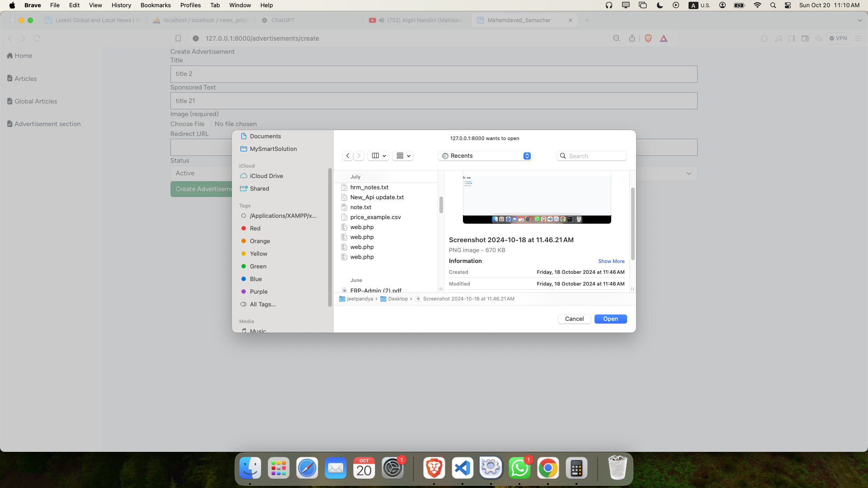Switch to the ChatGPT tab
The image size is (868, 488).
[283, 20]
